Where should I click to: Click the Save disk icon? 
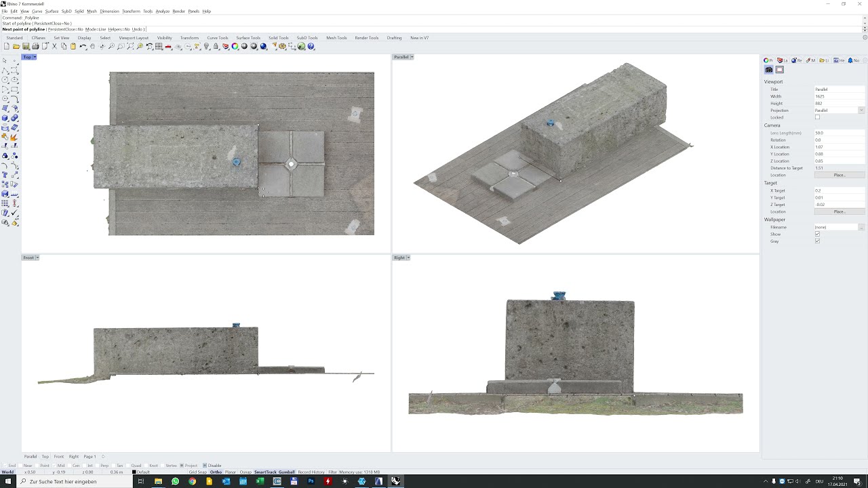point(25,46)
